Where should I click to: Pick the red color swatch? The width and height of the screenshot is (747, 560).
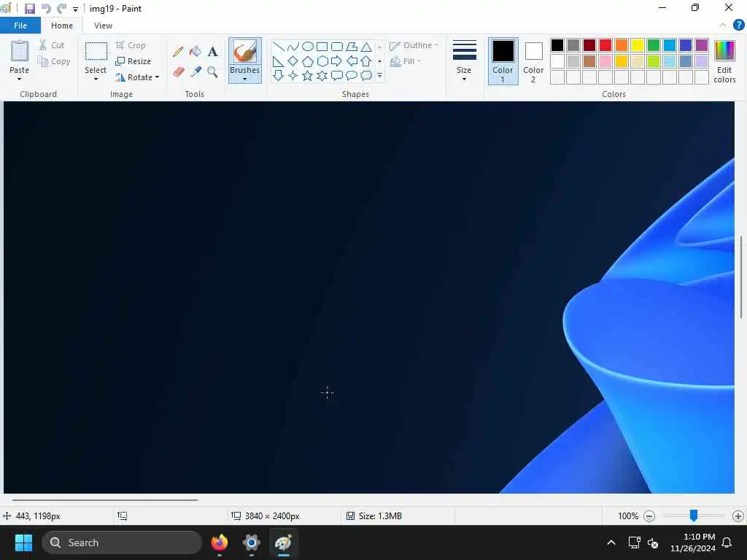pos(605,45)
